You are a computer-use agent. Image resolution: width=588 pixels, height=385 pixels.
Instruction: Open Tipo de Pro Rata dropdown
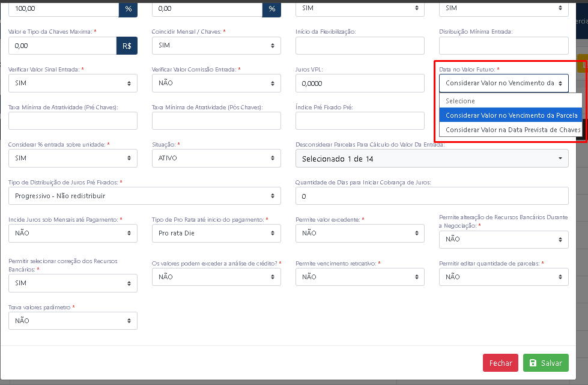pos(216,233)
